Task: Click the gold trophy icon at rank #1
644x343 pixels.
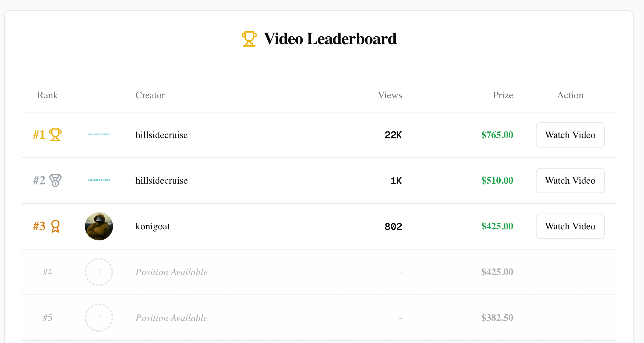Action: [x=55, y=135]
